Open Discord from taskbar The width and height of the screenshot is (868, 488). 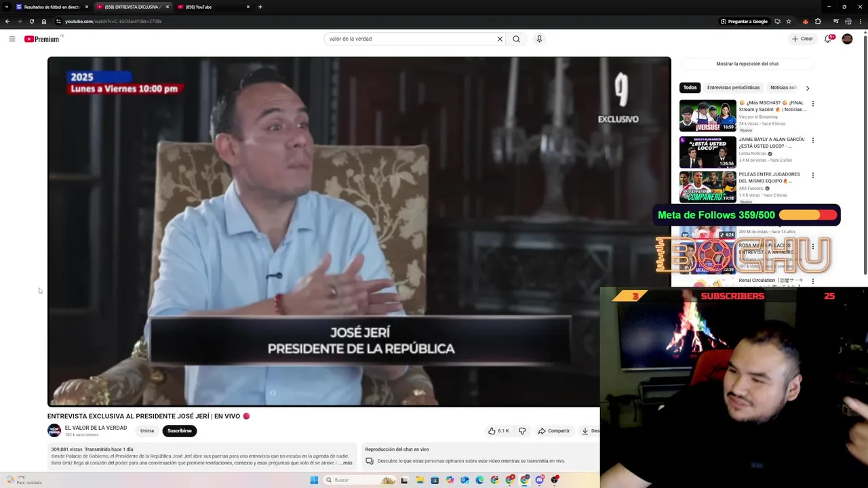[540, 480]
